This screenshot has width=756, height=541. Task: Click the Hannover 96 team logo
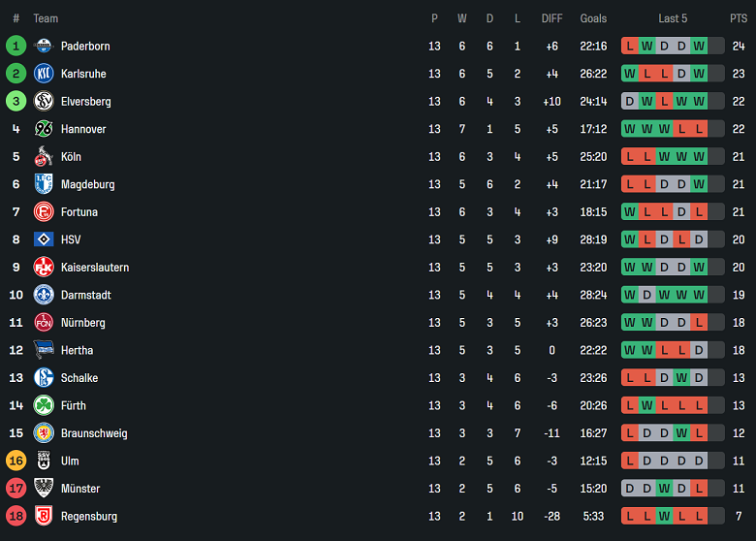coord(43,129)
